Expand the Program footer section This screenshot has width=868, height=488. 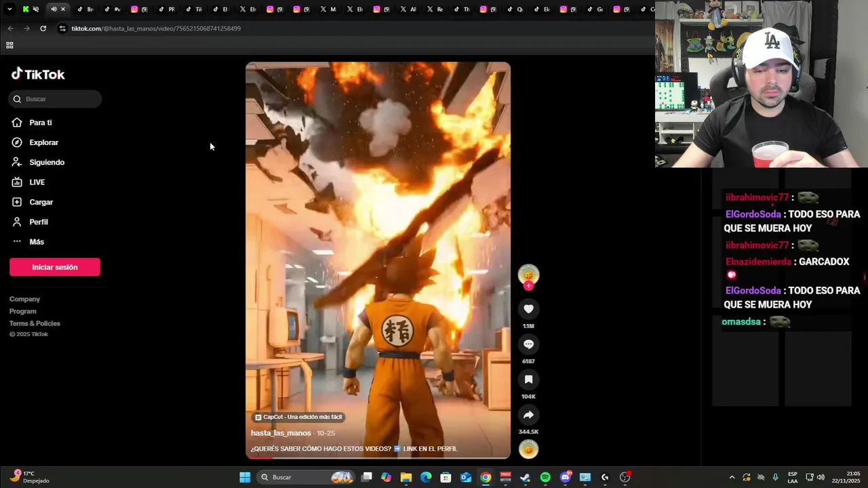23,311
